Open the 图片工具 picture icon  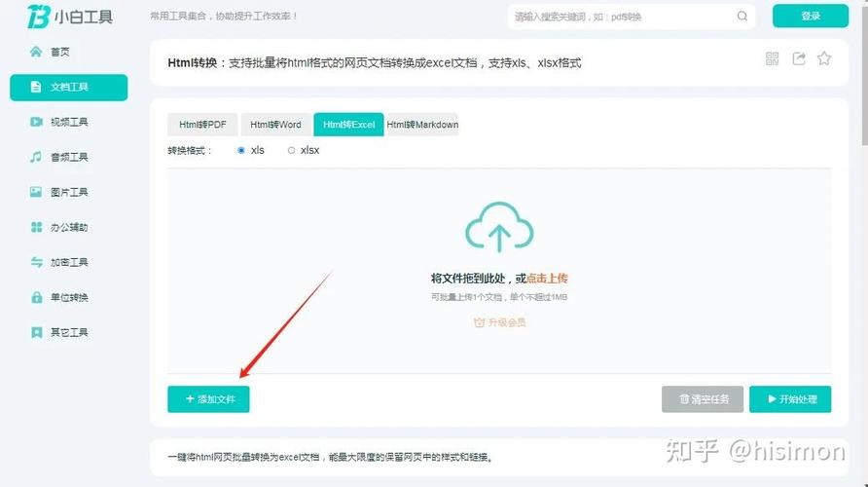(x=36, y=192)
